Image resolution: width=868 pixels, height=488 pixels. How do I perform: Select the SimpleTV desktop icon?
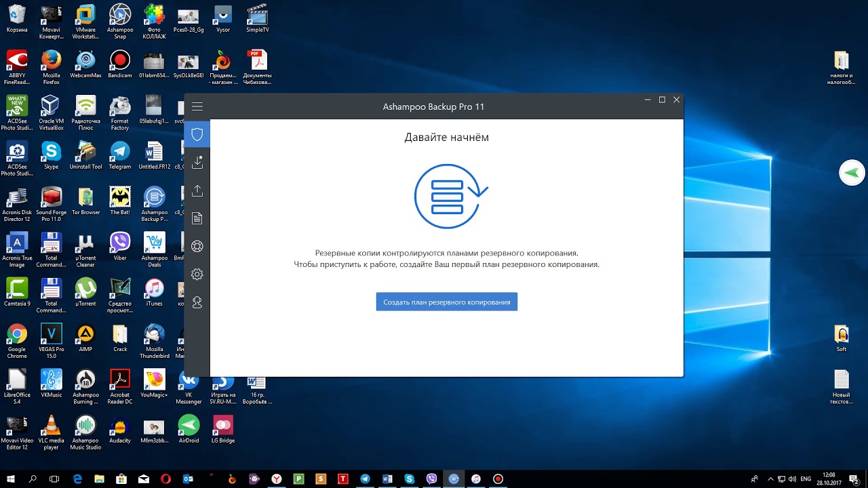[257, 19]
